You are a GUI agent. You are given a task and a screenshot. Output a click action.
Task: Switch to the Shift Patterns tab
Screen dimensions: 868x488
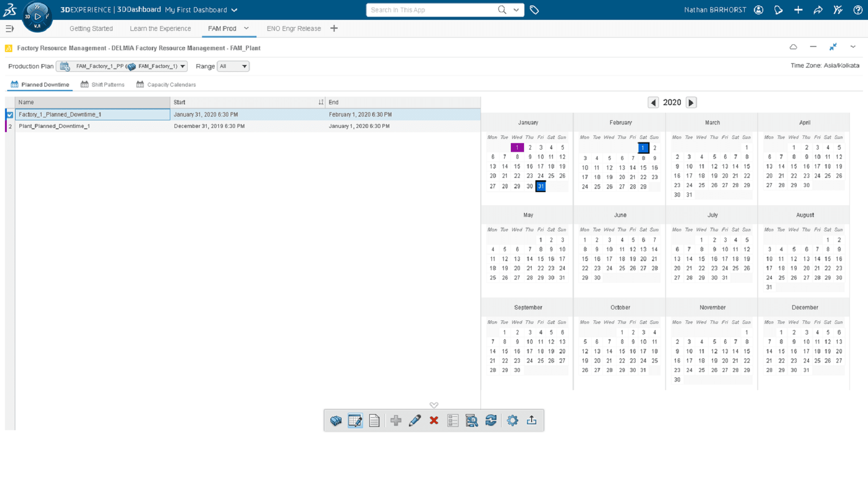[x=103, y=84]
